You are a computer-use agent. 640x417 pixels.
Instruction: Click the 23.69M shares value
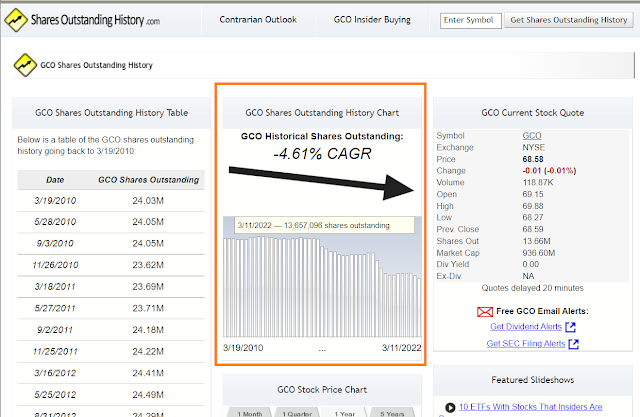[x=148, y=287]
